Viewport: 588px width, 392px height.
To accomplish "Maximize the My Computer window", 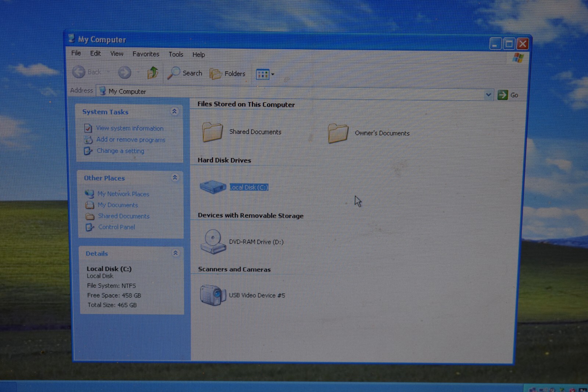I will 509,44.
